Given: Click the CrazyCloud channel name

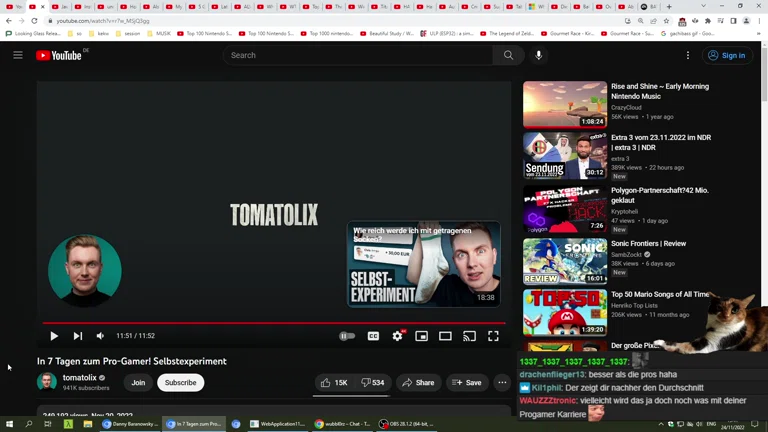Looking at the screenshot, I should 626,107.
